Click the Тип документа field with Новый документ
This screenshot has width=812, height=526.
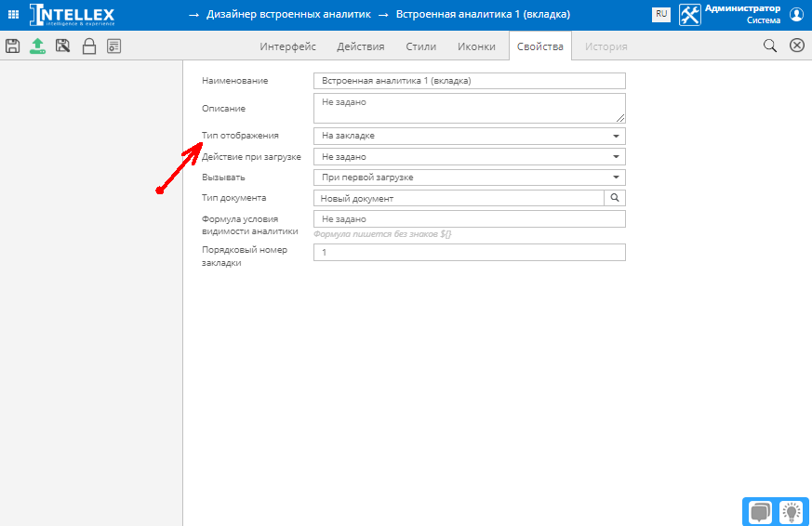[x=459, y=198]
